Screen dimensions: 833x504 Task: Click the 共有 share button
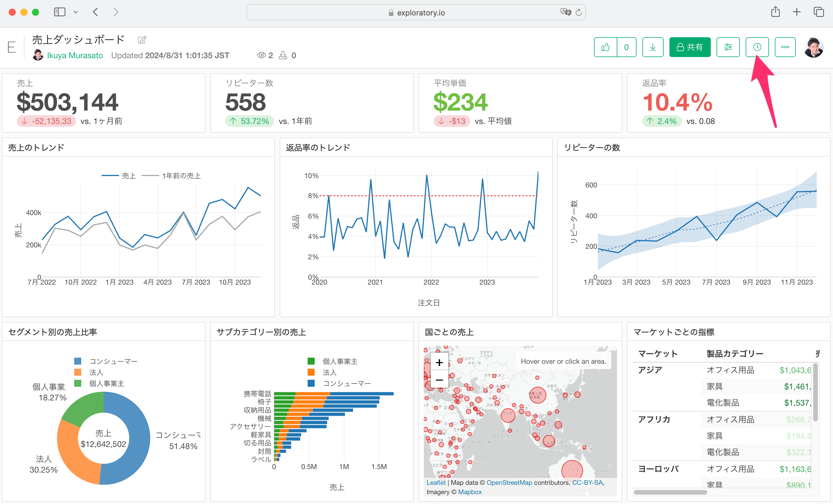(x=690, y=47)
